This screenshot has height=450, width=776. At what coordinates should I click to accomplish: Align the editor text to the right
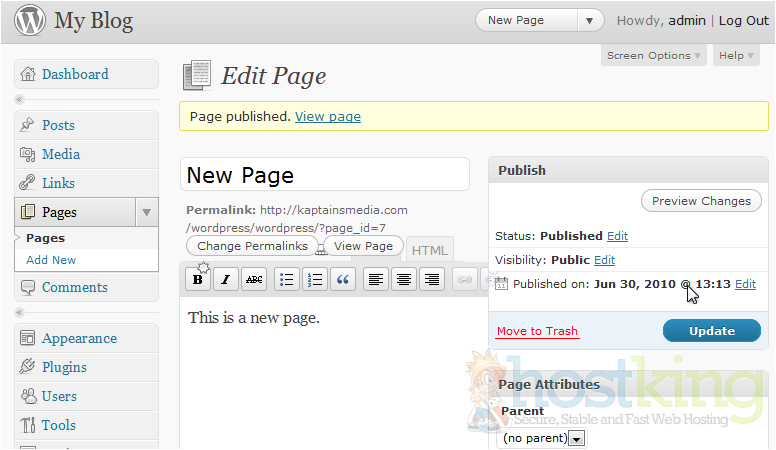click(x=432, y=280)
